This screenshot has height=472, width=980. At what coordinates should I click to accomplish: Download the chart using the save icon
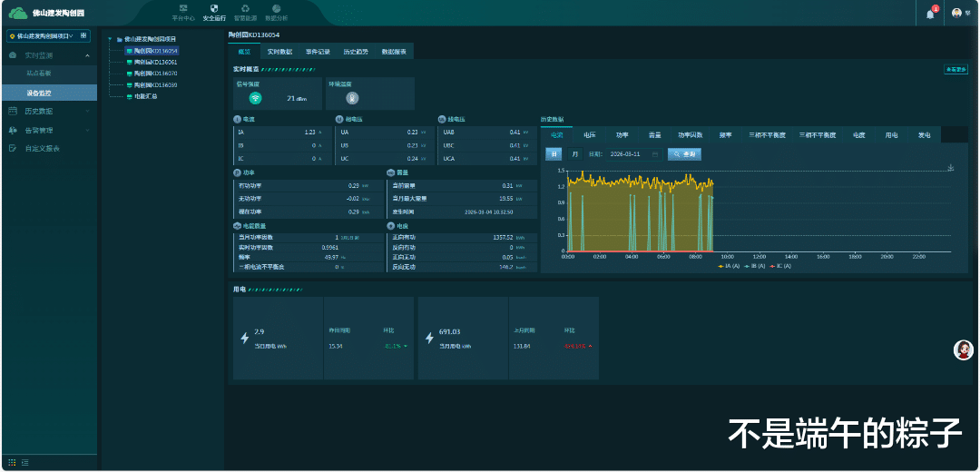pos(951,168)
